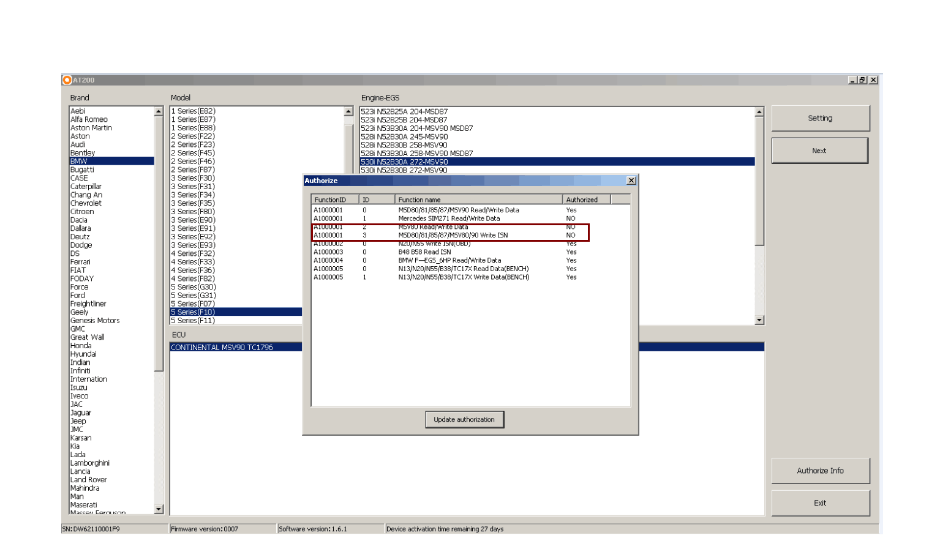Click the Engine-EGS scrollbar down arrow
Image resolution: width=929 pixels, height=560 pixels.
tap(759, 319)
